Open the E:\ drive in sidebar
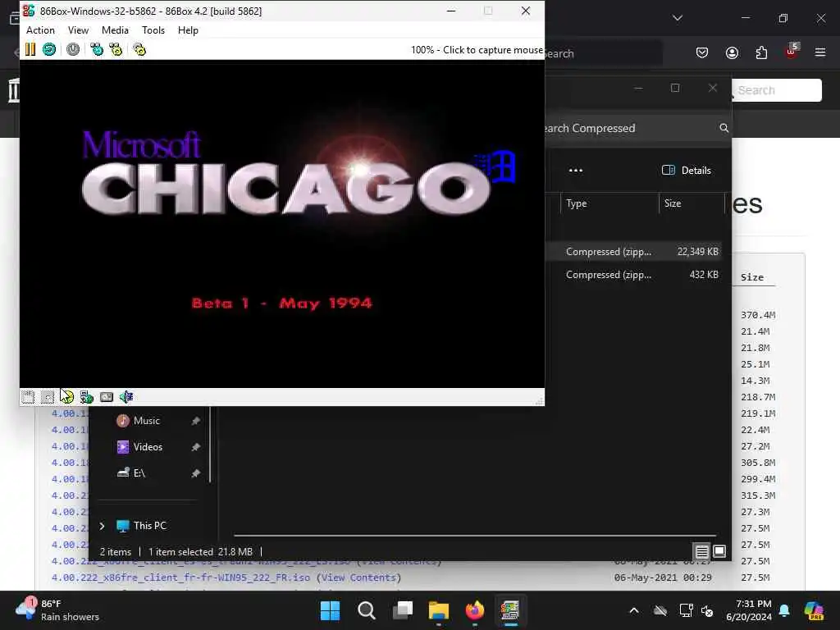Screen dimensions: 840x630 pos(139,473)
